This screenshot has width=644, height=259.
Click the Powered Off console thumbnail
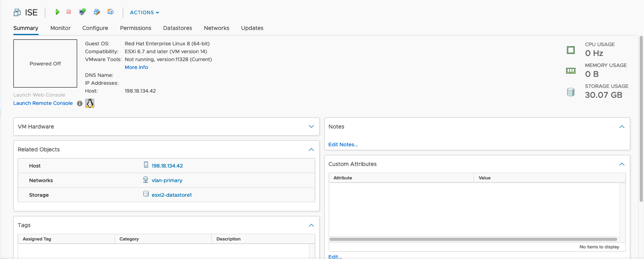click(x=45, y=63)
